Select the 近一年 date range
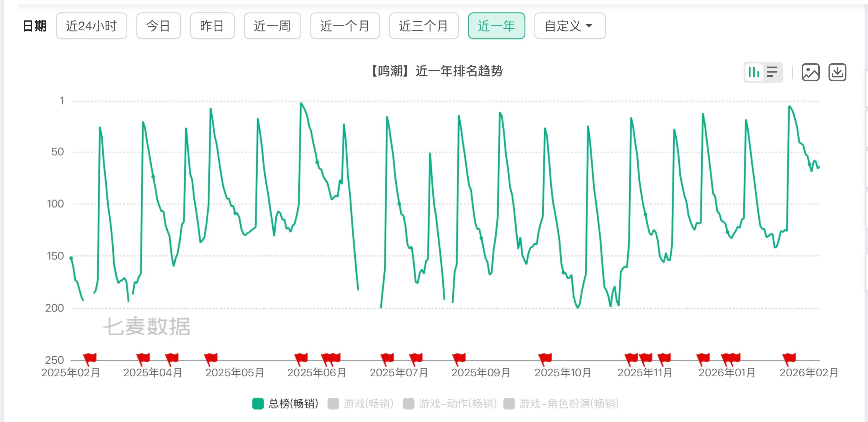Screen dimensions: 868x422 click(497, 26)
